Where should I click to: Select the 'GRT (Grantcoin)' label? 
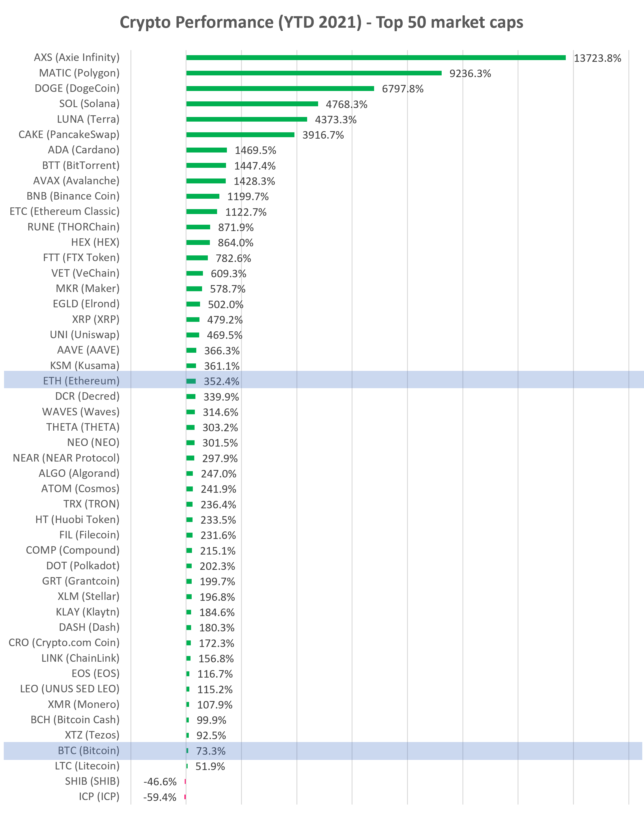click(x=81, y=581)
